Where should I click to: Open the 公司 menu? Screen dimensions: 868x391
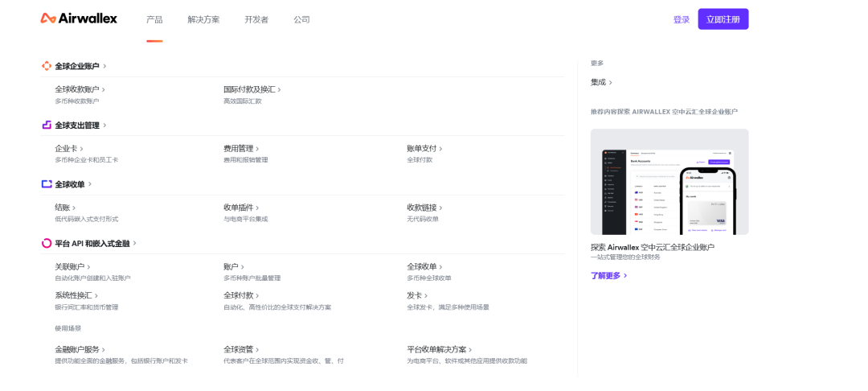(x=301, y=19)
